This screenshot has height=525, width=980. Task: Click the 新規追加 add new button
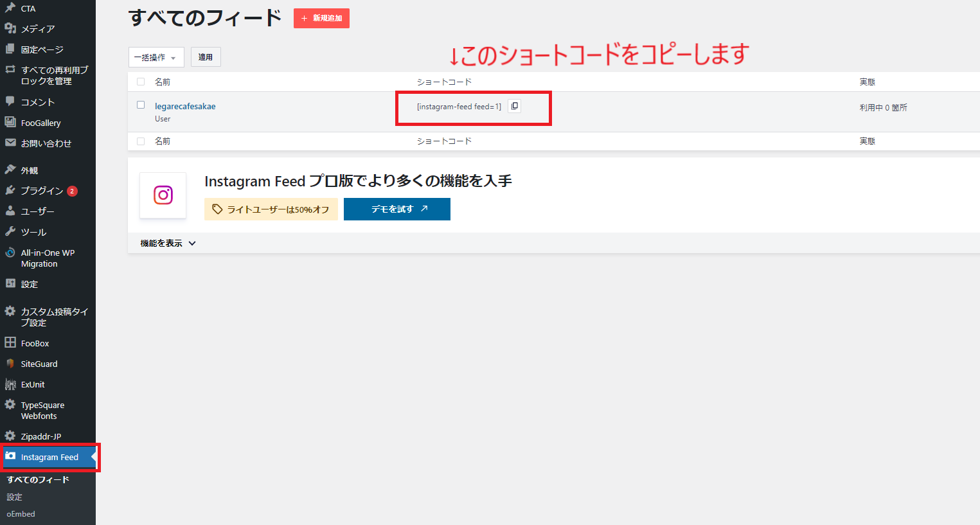[321, 18]
